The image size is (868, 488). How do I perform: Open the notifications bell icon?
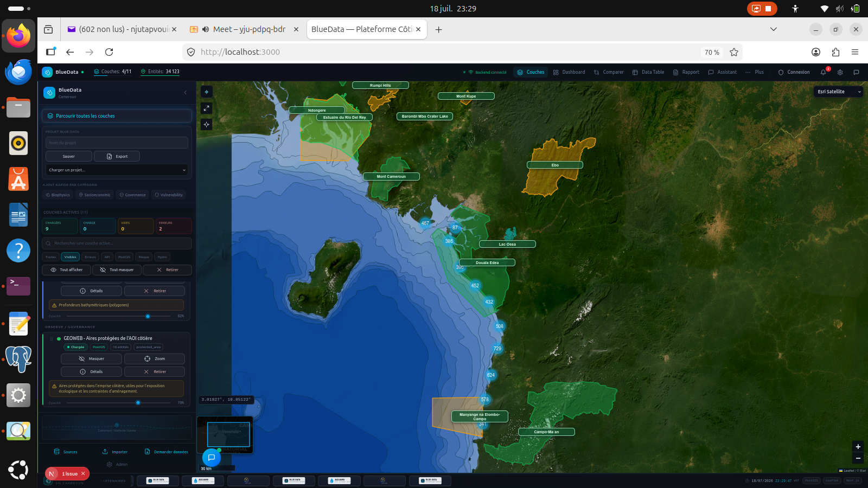[824, 72]
